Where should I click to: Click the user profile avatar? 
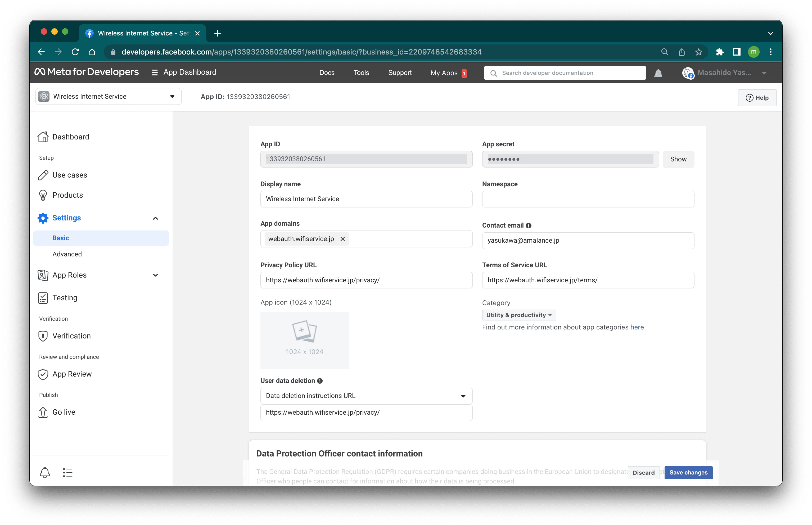coord(688,73)
